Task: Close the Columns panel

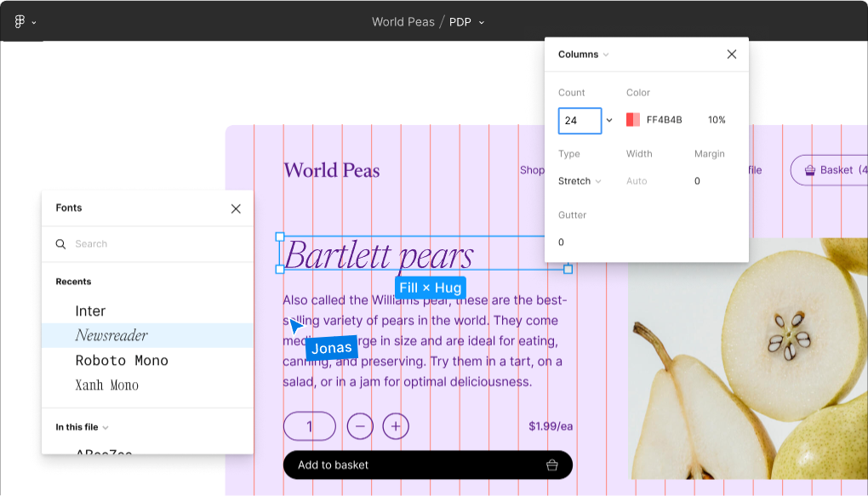Action: pos(731,54)
